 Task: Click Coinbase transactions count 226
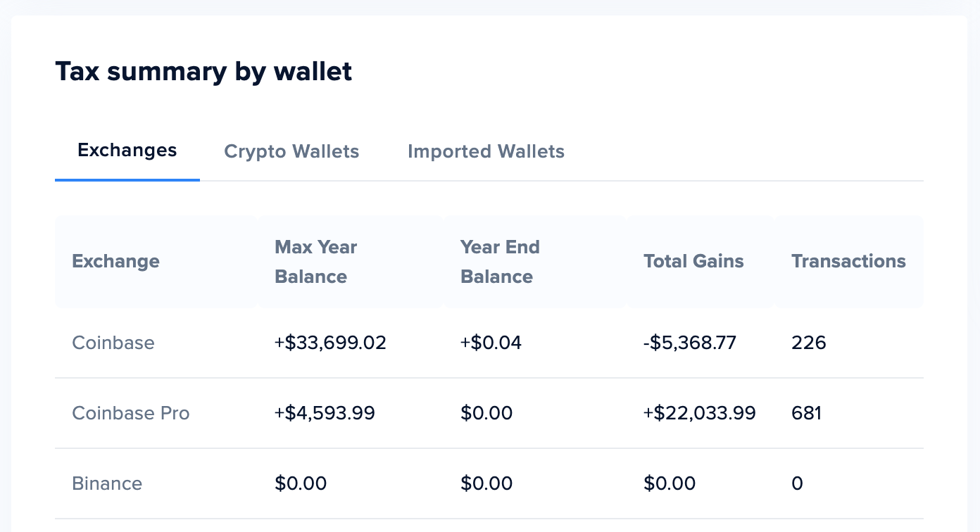click(809, 343)
